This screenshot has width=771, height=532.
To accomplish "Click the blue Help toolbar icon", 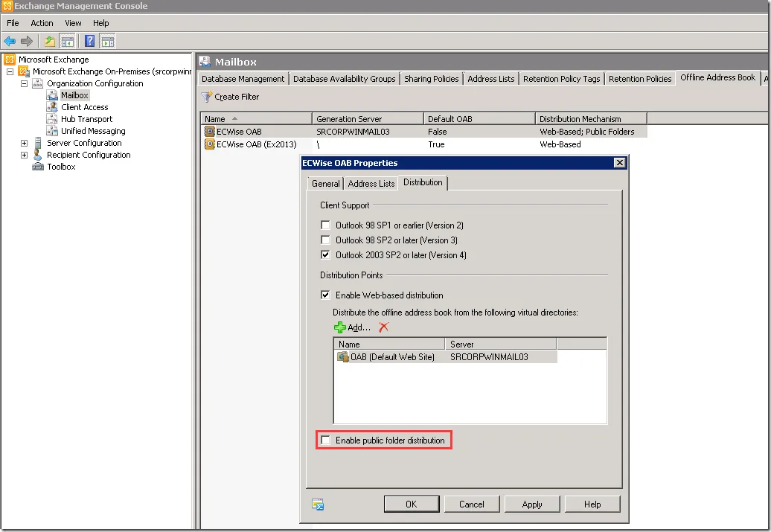I will tap(89, 42).
